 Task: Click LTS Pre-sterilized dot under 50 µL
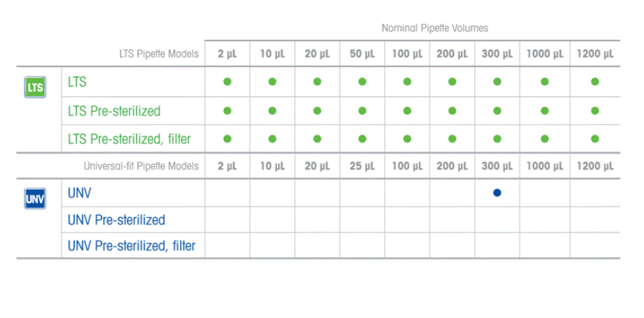(362, 111)
